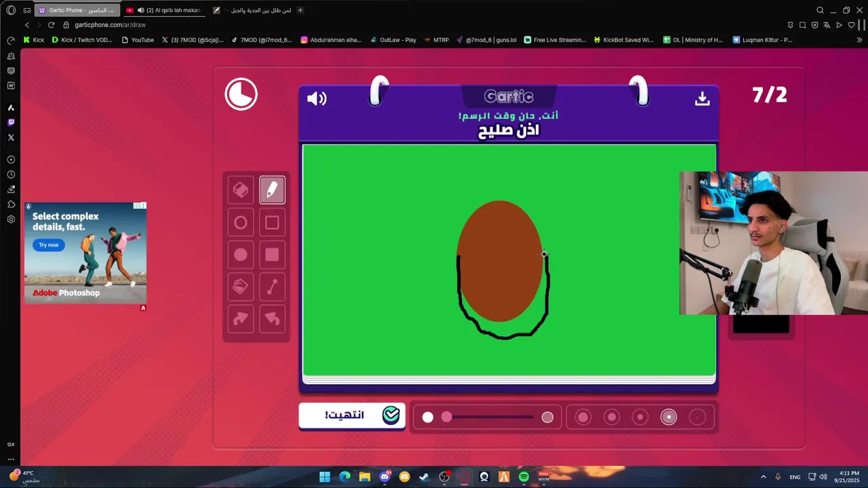Select the paint bucket fill tool

pos(241,287)
